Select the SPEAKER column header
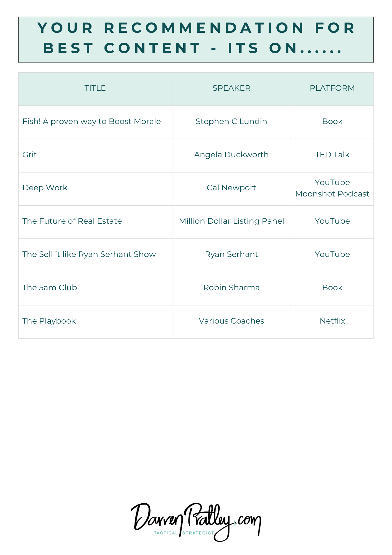This screenshot has width=392, height=555. coord(231,88)
